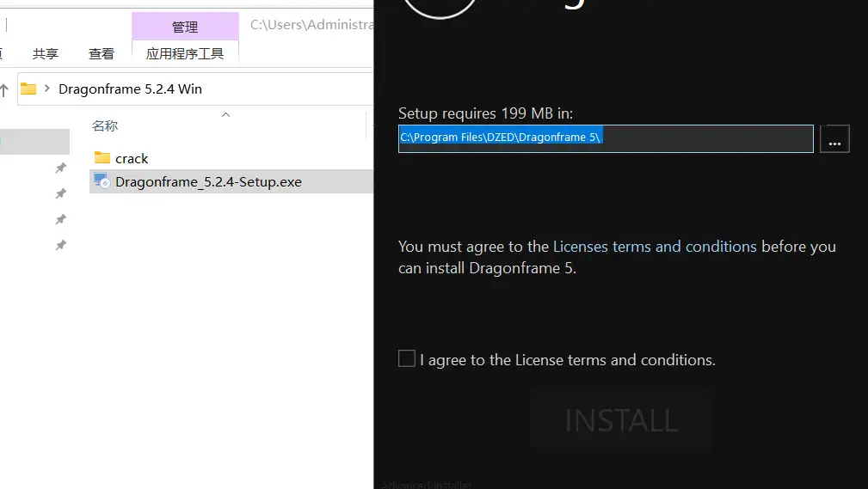Screen dimensions: 868x489
Task: Select the 应用程序工具 tab
Action: click(185, 53)
